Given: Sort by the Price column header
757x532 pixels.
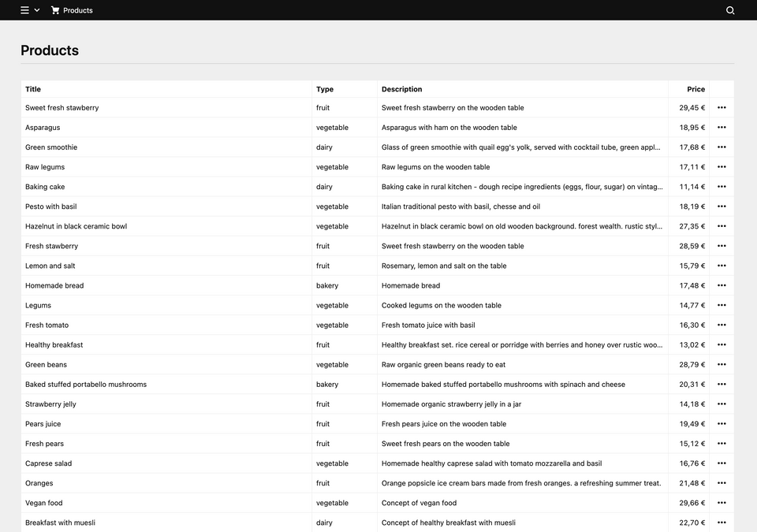Looking at the screenshot, I should pyautogui.click(x=695, y=89).
